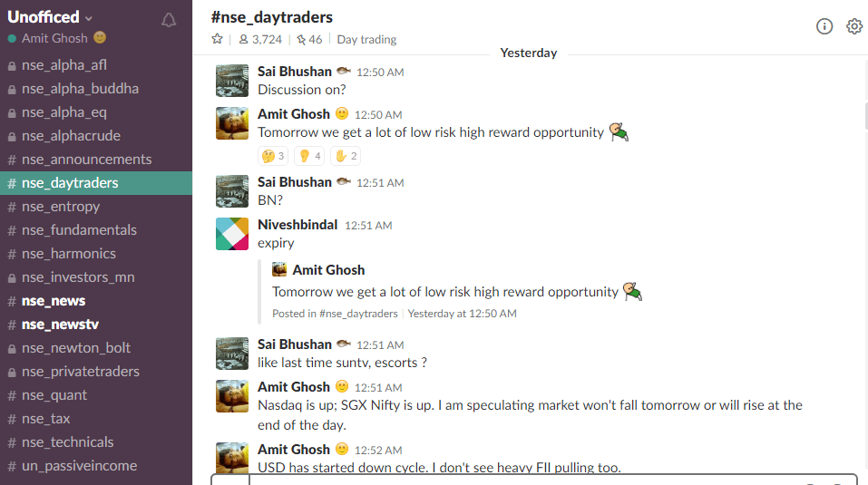Expand the Unofficed workspace menu
Viewport: 868px width, 485px height.
pos(49,17)
